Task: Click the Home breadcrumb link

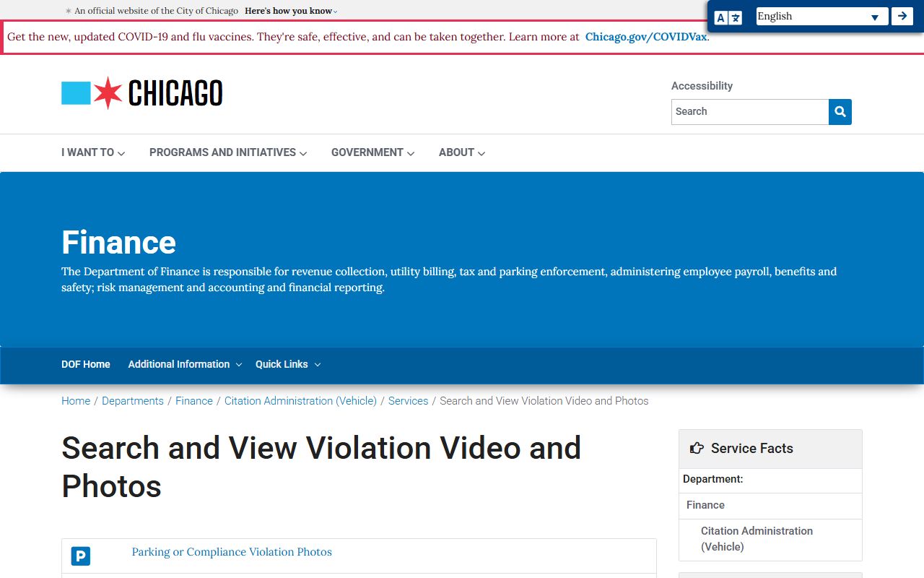Action: pos(76,401)
